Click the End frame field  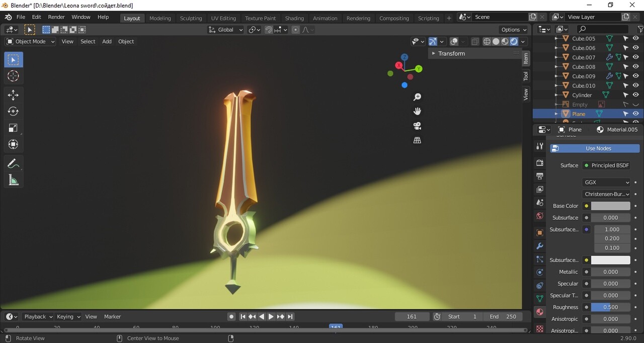(503, 316)
